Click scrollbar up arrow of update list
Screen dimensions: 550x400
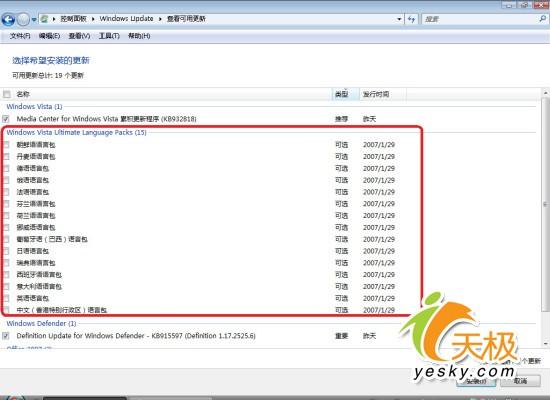click(545, 93)
